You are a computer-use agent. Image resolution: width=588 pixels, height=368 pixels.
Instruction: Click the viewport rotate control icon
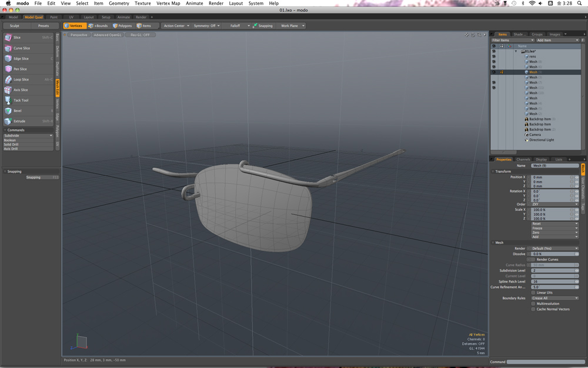473,35
